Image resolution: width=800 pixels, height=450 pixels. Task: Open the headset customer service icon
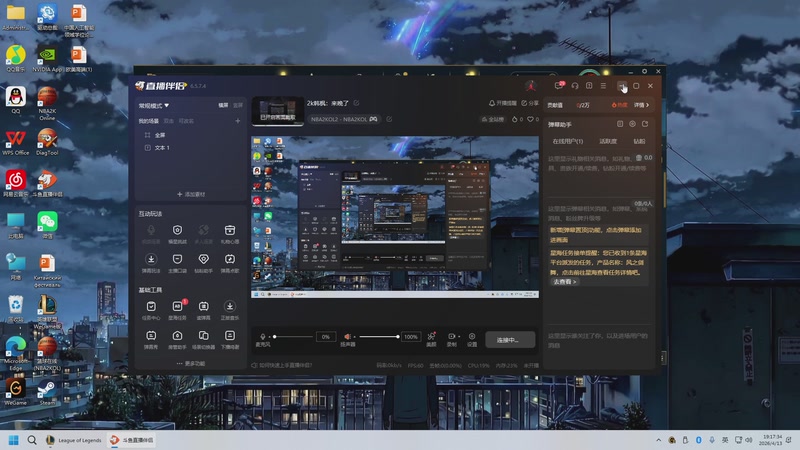575,86
